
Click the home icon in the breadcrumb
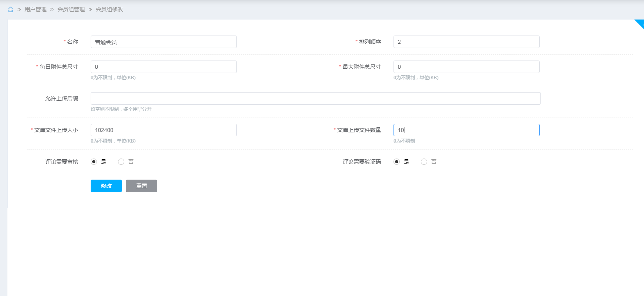click(x=11, y=9)
